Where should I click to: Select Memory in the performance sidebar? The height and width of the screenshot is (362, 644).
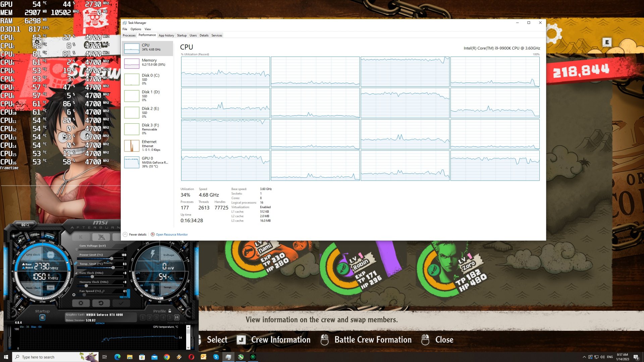148,63
